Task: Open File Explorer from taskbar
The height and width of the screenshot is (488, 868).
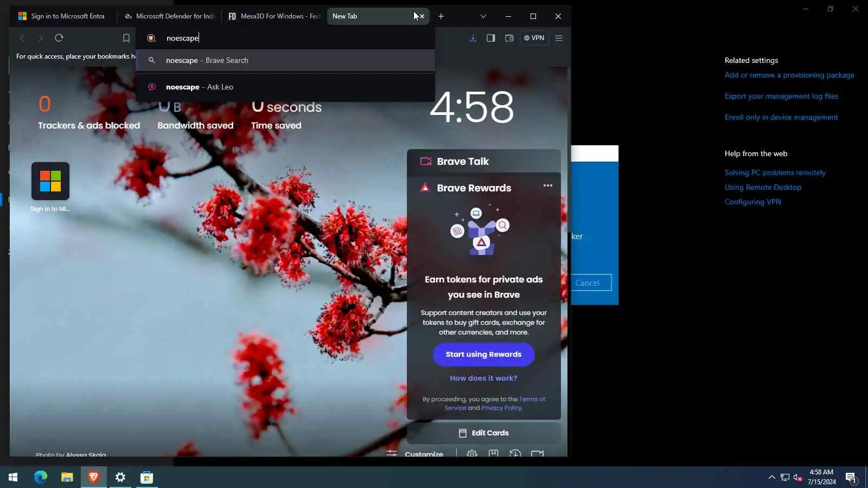Action: (x=67, y=477)
